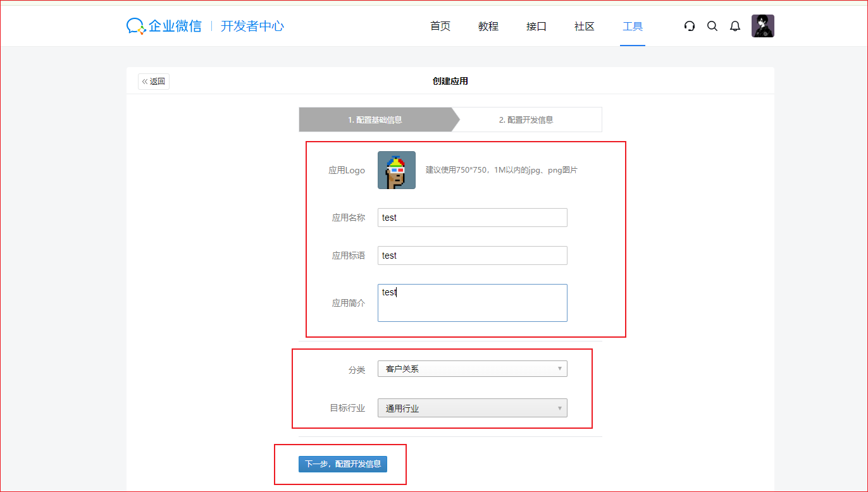Click the headset customer support icon
Image resolution: width=868 pixels, height=492 pixels.
click(x=690, y=26)
